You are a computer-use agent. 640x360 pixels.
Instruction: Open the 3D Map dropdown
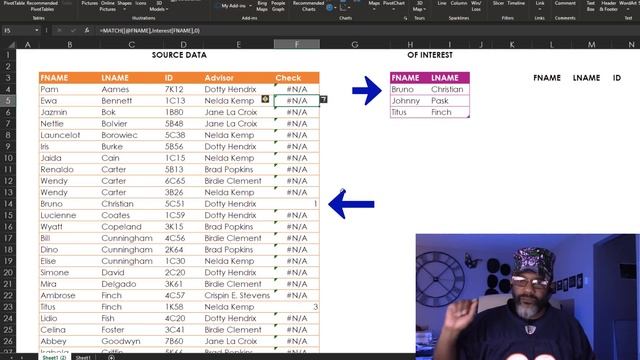[x=424, y=9]
